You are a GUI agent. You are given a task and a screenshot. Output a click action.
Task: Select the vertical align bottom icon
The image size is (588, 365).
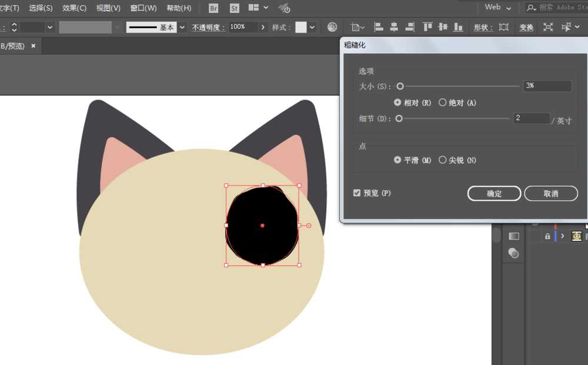[x=457, y=27]
